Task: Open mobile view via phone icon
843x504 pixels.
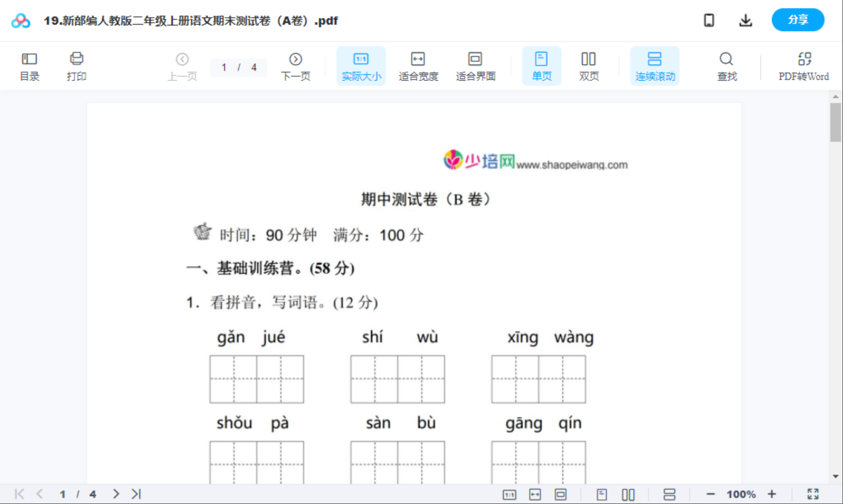Action: [x=709, y=20]
